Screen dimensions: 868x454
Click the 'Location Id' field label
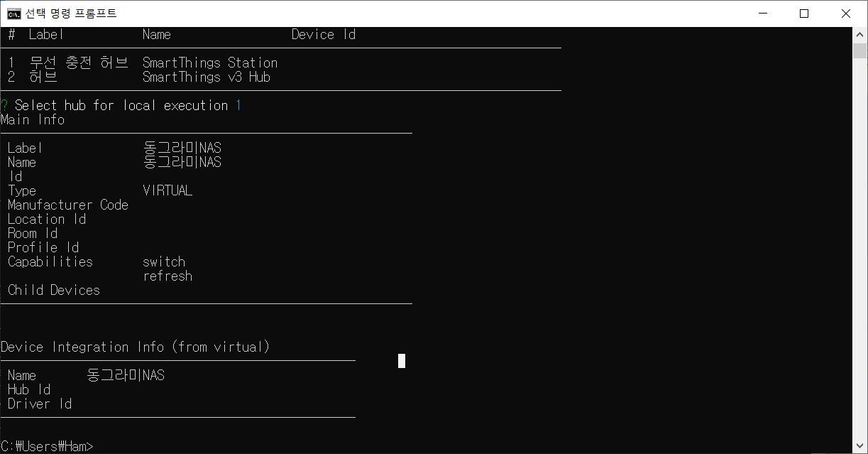[47, 219]
